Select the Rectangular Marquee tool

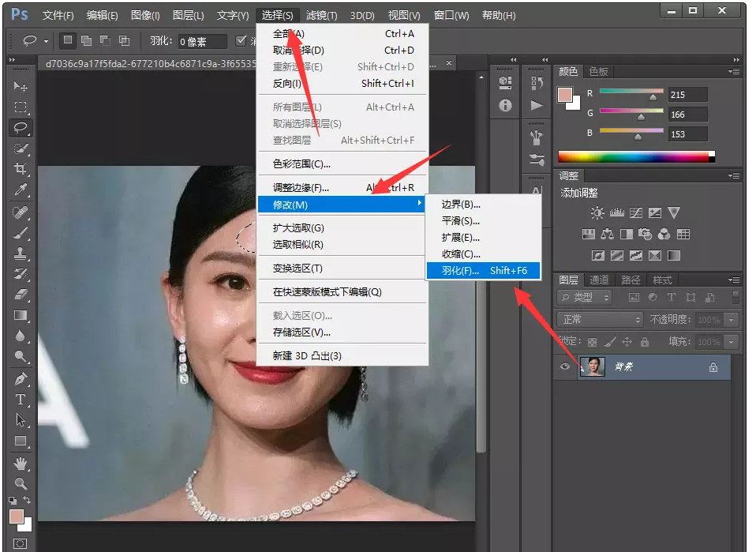click(x=21, y=107)
